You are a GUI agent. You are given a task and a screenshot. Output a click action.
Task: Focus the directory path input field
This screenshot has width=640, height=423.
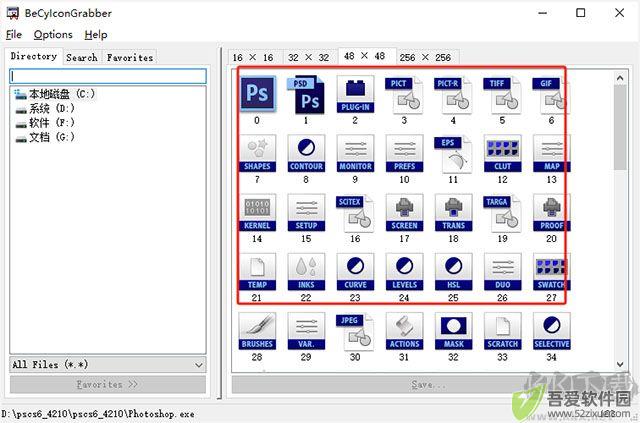point(108,76)
